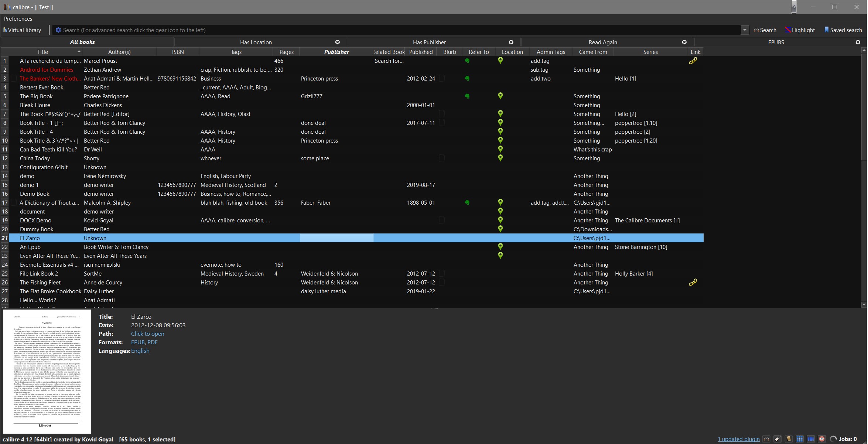Click the Evernote elephant icon in row 1
The width and height of the screenshot is (868, 444).
coord(467,61)
